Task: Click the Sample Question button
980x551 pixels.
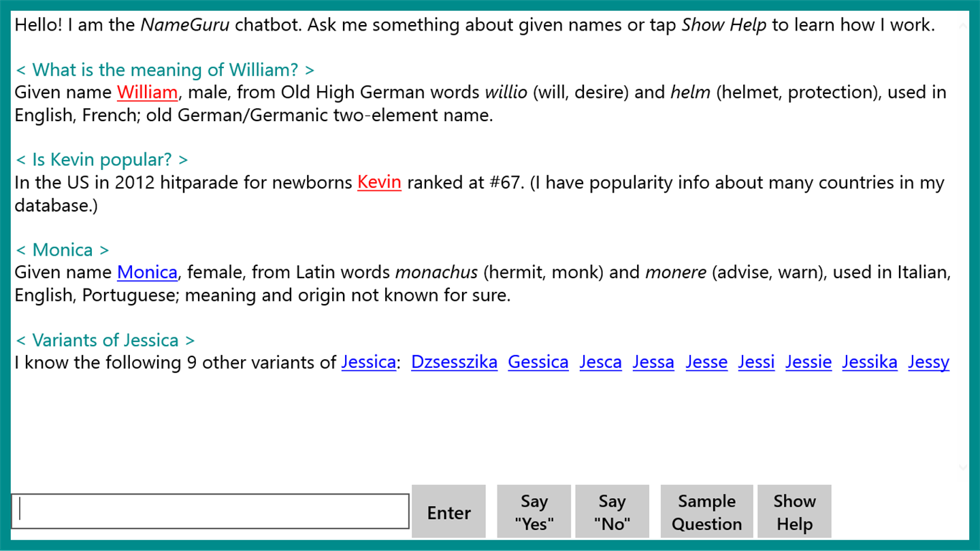Action: [706, 512]
